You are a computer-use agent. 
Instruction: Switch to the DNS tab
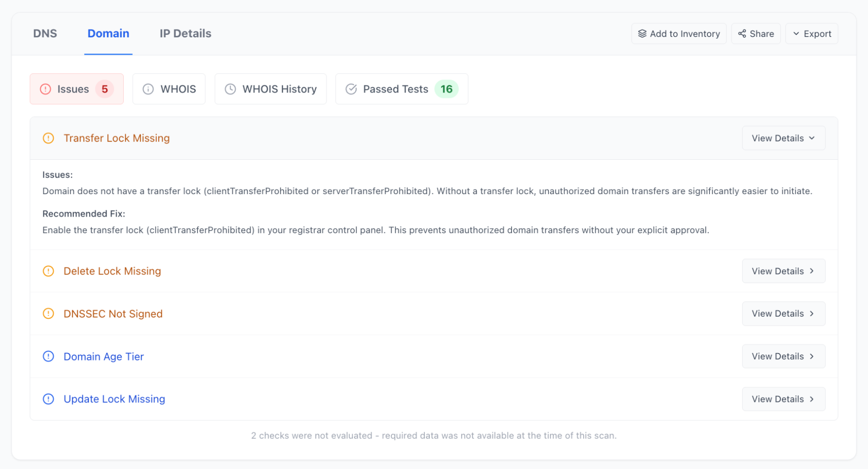point(45,33)
